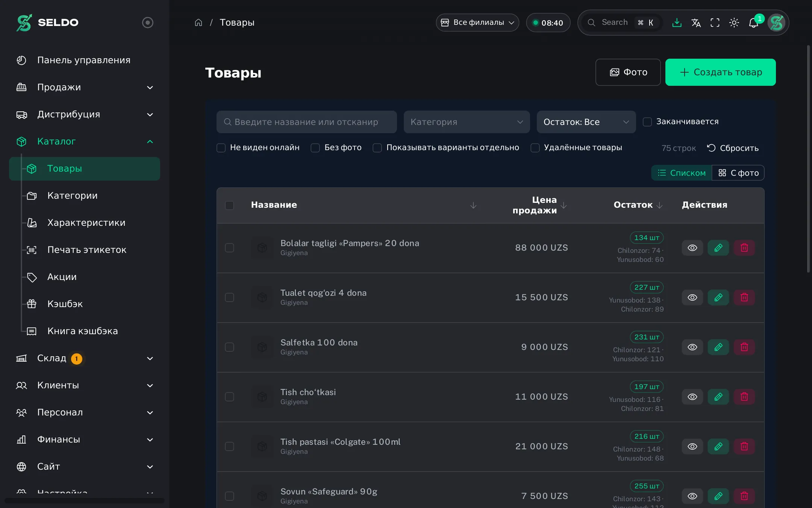The image size is (812, 508).
Task: Collapse the Каталог menu section
Action: pyautogui.click(x=85, y=141)
